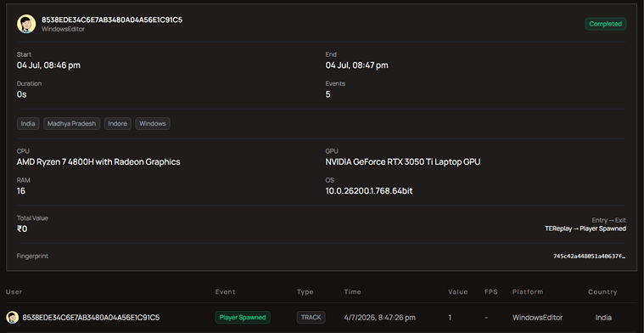Click session ID 8538EDE34C6E7AB3480A04A56E1C91C5 in card header

pyautogui.click(x=112, y=20)
